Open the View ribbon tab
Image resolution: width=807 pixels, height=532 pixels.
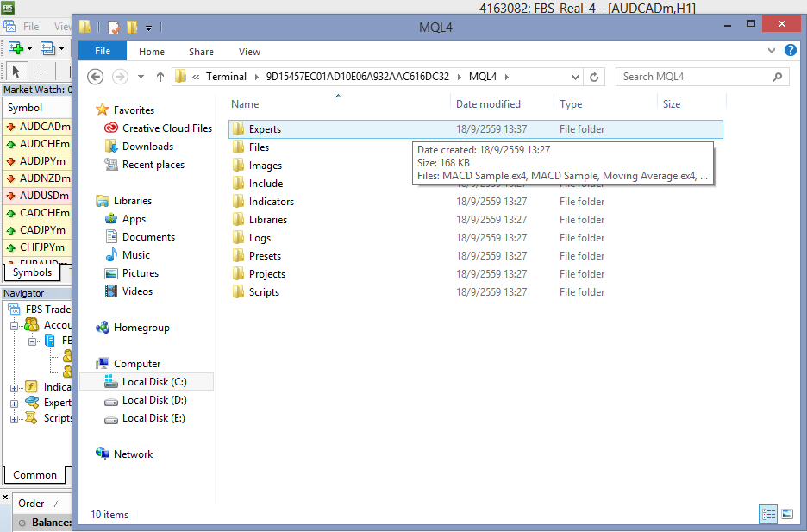(250, 52)
